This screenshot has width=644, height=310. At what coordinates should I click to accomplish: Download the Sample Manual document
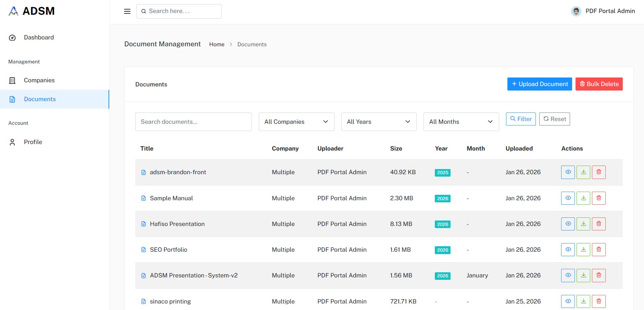click(583, 198)
